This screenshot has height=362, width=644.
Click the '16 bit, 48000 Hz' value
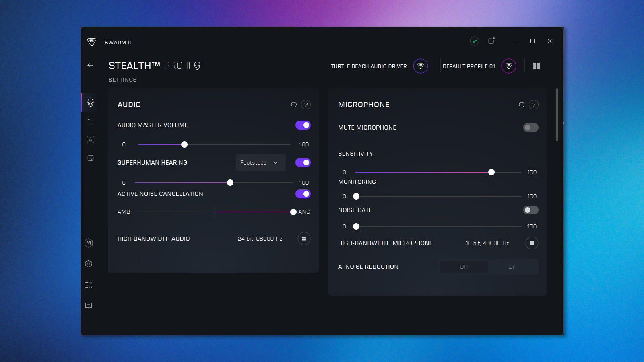point(487,243)
